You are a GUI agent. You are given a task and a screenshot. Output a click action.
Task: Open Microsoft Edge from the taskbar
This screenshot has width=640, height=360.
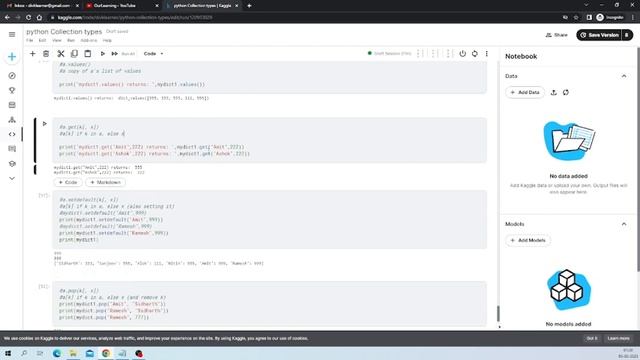(57, 353)
